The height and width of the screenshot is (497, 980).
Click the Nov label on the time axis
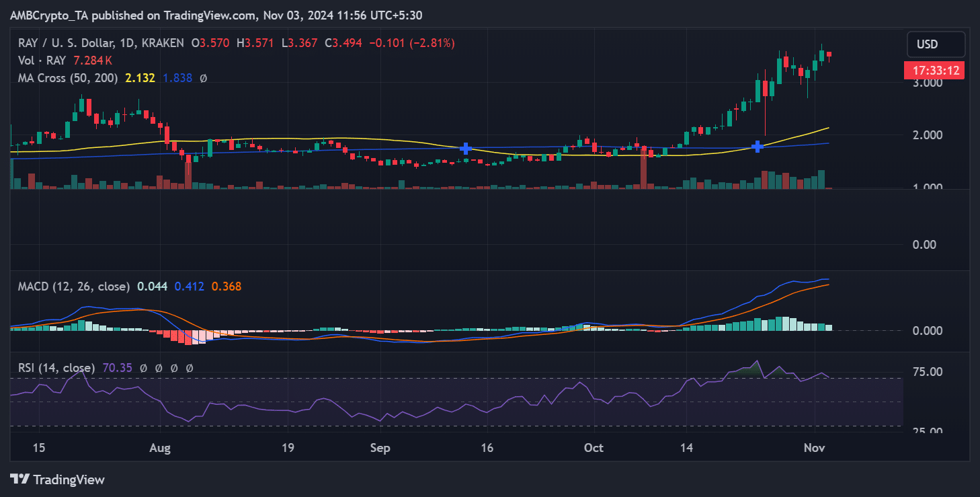[814, 447]
